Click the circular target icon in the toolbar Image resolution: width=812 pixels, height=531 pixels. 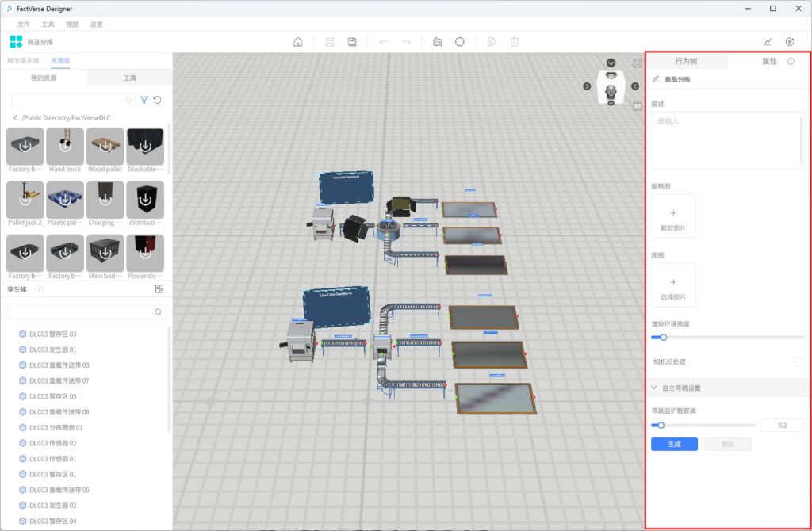459,42
